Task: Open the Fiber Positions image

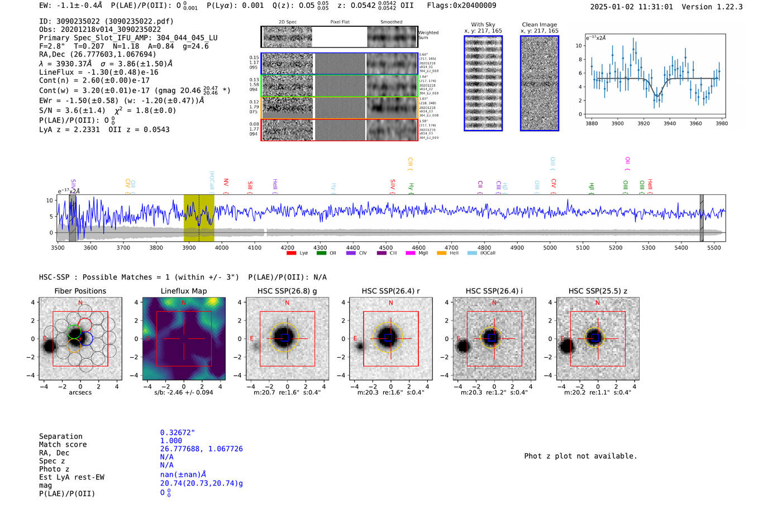Action: pos(80,339)
